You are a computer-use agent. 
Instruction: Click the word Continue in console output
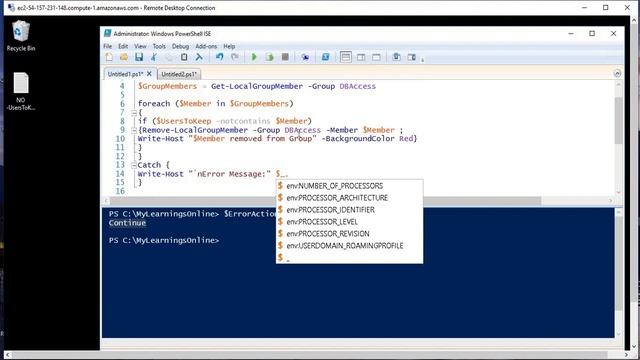(127, 223)
